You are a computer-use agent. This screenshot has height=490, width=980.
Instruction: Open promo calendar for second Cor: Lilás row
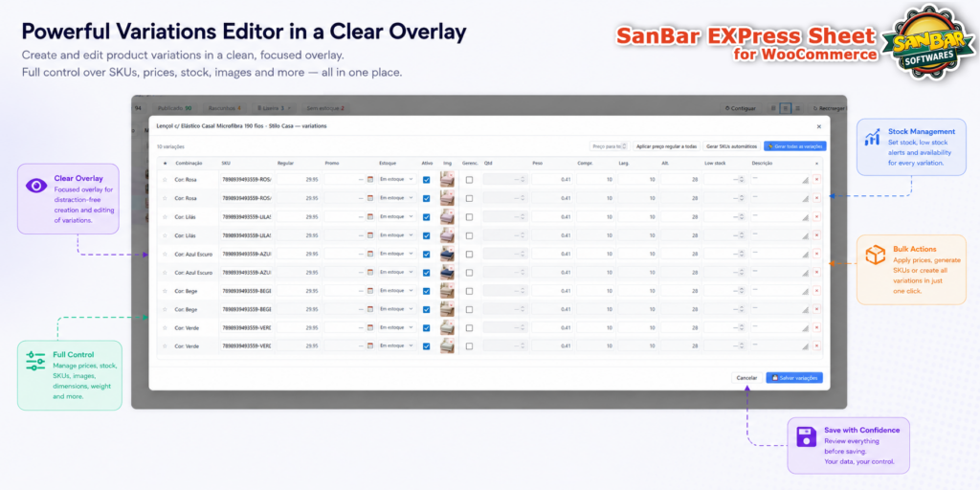coord(370,235)
